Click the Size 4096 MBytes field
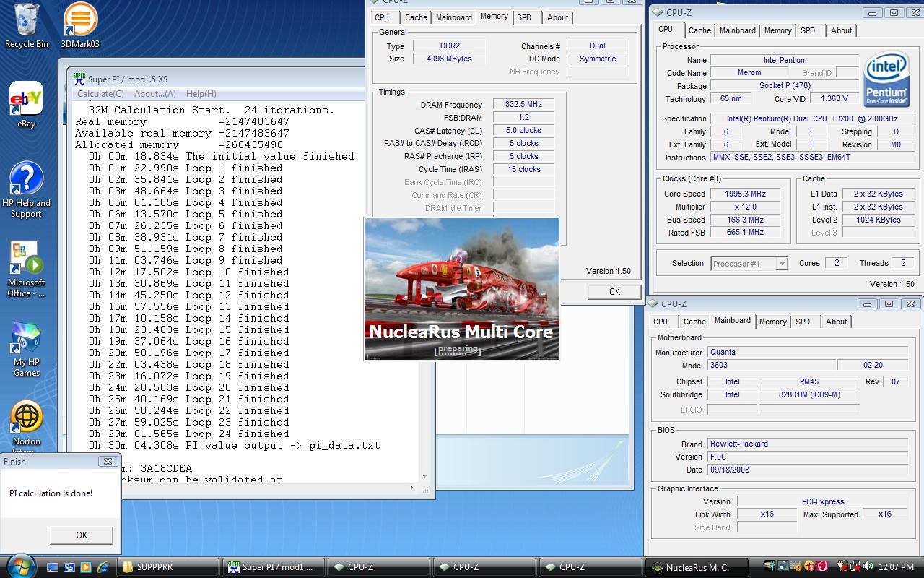 click(x=449, y=59)
